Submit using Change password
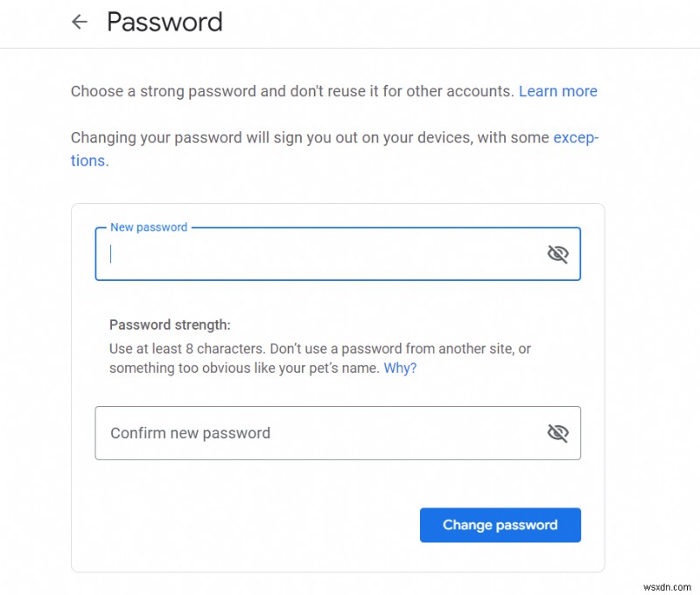Viewport: 700px width, 595px height. tap(500, 525)
